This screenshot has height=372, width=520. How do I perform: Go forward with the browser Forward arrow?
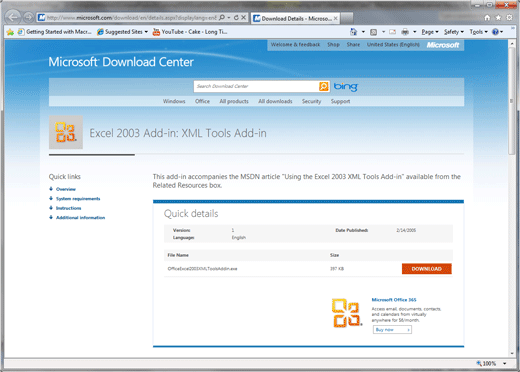[28, 17]
